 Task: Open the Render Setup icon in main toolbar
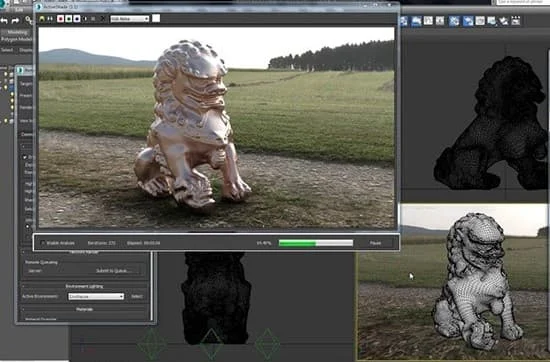480,21
